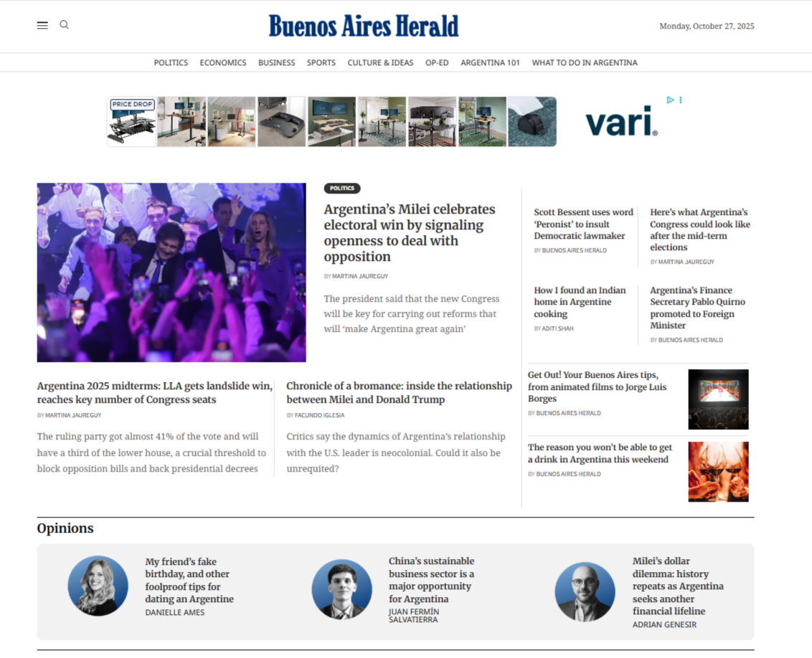Click Adrian Genesir author portrait
Screen dimensions: 812x658
click(x=585, y=592)
